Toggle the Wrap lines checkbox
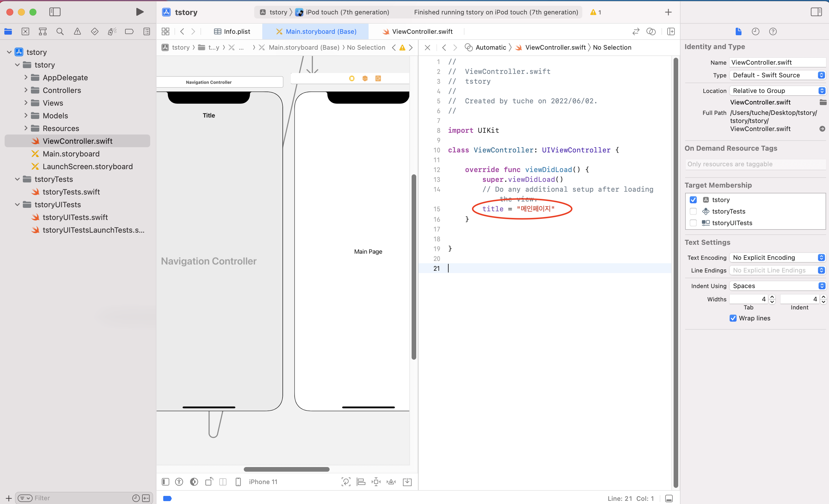Screen dimensions: 829x504 click(x=733, y=318)
